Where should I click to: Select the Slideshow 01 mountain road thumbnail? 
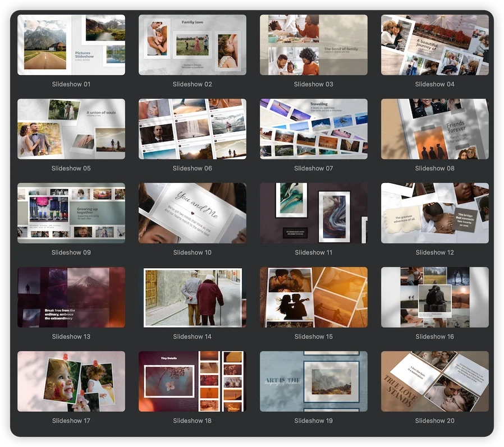click(71, 45)
